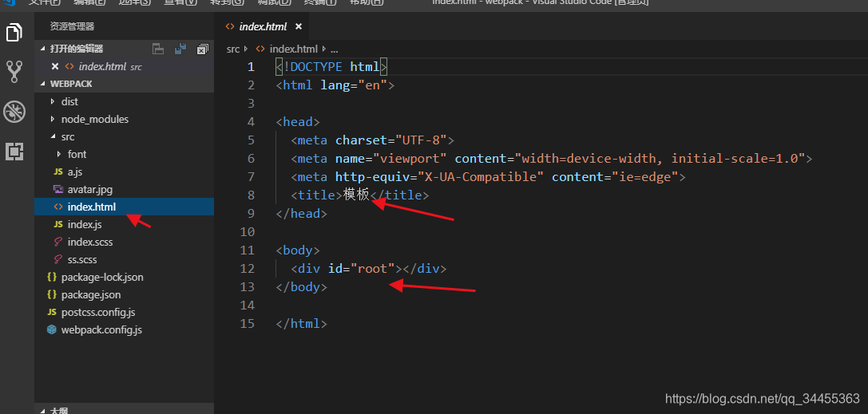The height and width of the screenshot is (414, 868).
Task: Click the closing </html> tag
Action: click(301, 323)
